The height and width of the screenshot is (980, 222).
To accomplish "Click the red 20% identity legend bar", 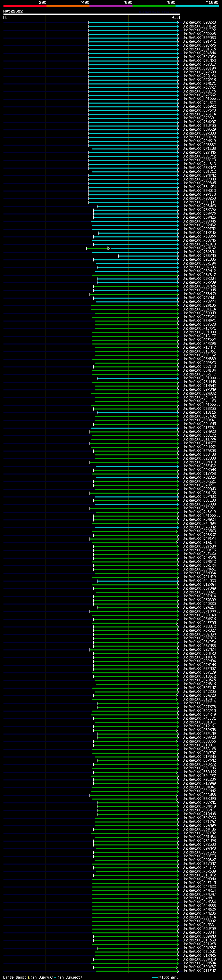I will [25, 6].
